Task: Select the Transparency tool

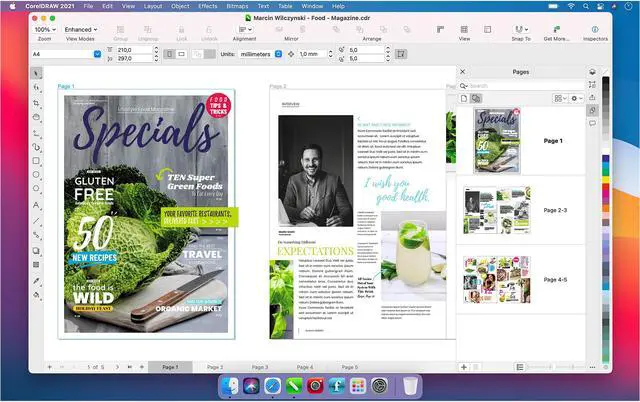Action: coord(36,265)
